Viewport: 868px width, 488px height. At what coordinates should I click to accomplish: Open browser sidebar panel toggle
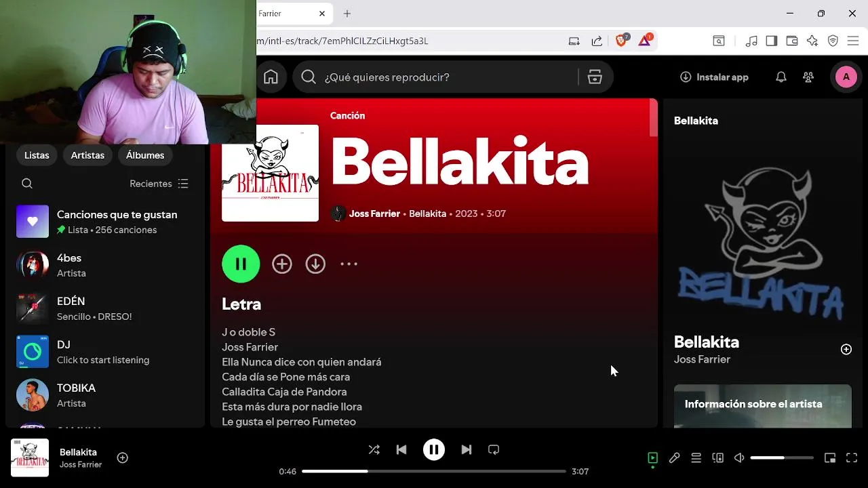coord(772,41)
